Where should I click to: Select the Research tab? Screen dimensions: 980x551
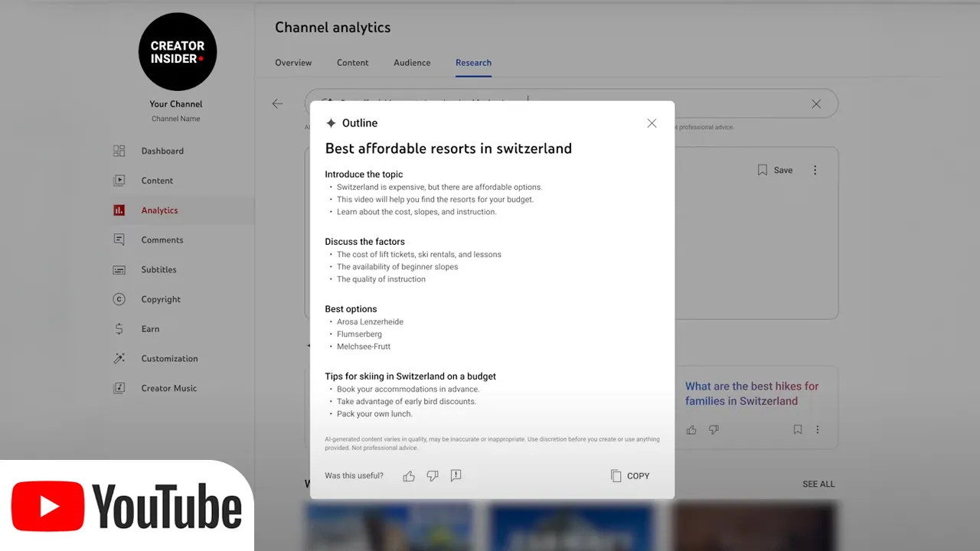pos(473,63)
